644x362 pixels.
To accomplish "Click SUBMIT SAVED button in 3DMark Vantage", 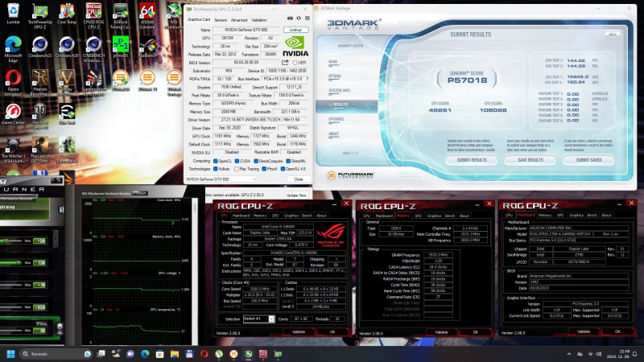I will [x=588, y=160].
